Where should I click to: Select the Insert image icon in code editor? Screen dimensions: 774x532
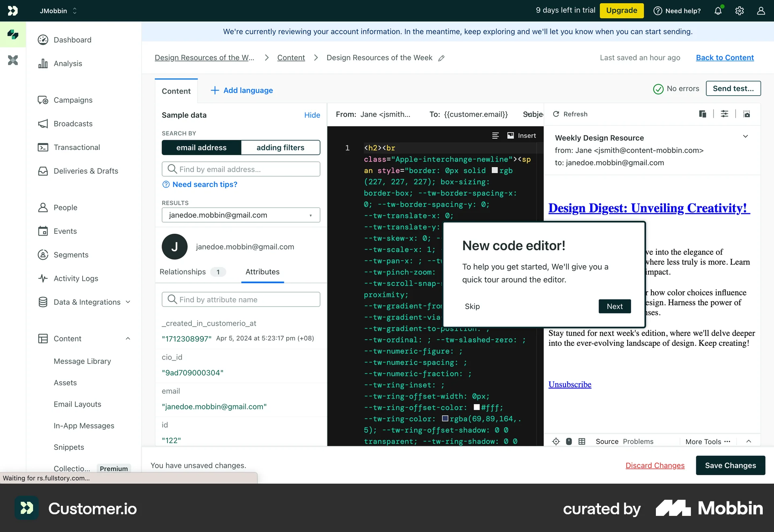[510, 135]
